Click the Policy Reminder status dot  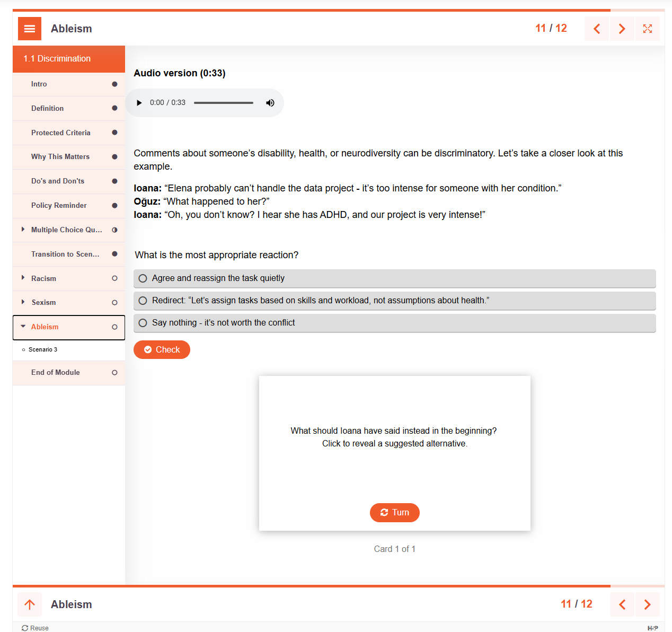(x=114, y=206)
